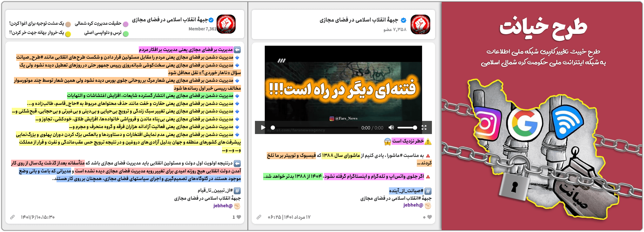644x232 pixels.
Task: Click green legend dot for ترس و دلواپسی اصلی
Action: [126, 34]
